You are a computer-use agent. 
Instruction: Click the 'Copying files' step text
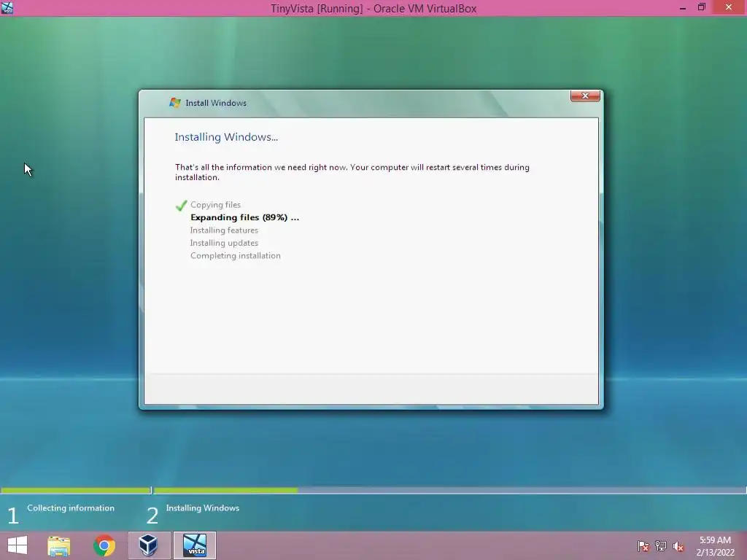point(215,205)
